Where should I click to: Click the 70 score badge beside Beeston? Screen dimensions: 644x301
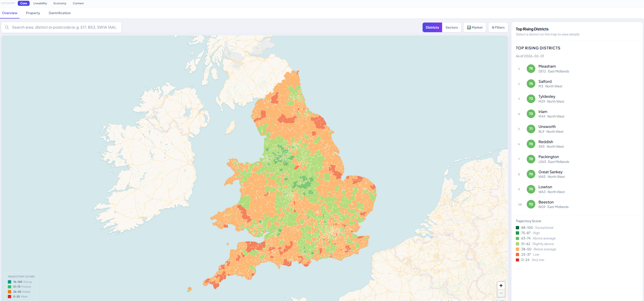[x=531, y=204]
